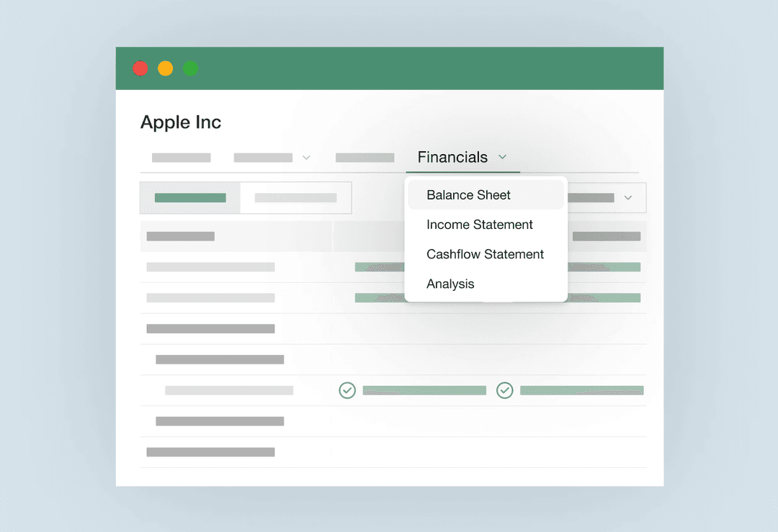Viewport: 778px width, 532px height.
Task: Click the right-hand check-circle icon in the table
Action: pos(504,391)
